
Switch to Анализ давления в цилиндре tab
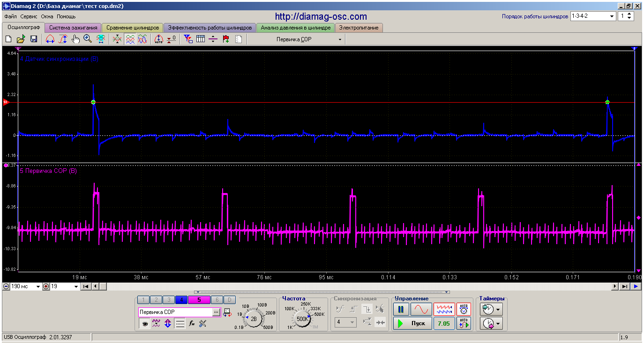[296, 28]
